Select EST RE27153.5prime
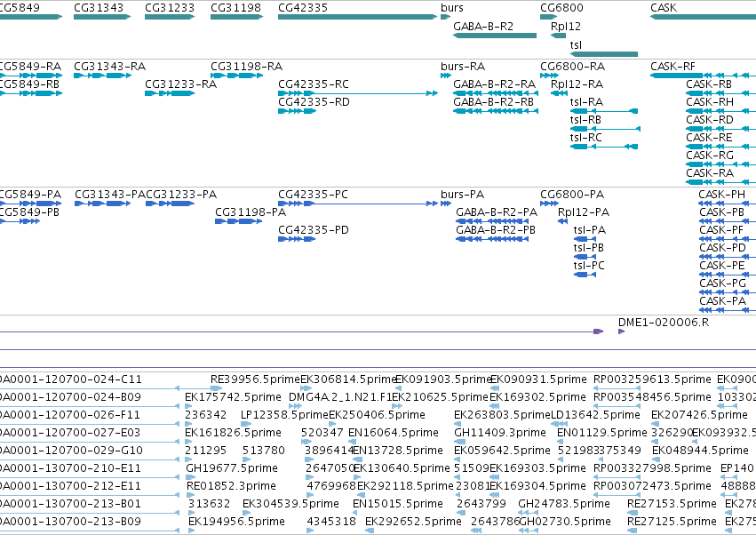This screenshot has width=756, height=535. tap(672, 504)
